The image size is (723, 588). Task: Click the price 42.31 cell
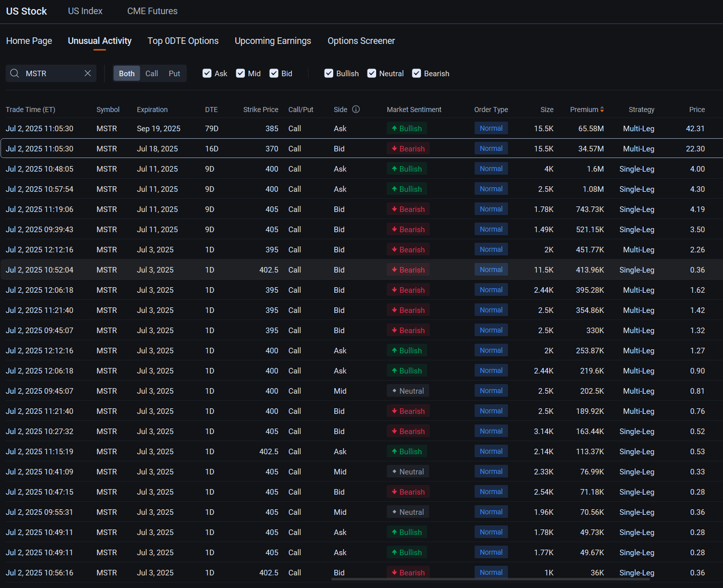pos(695,129)
